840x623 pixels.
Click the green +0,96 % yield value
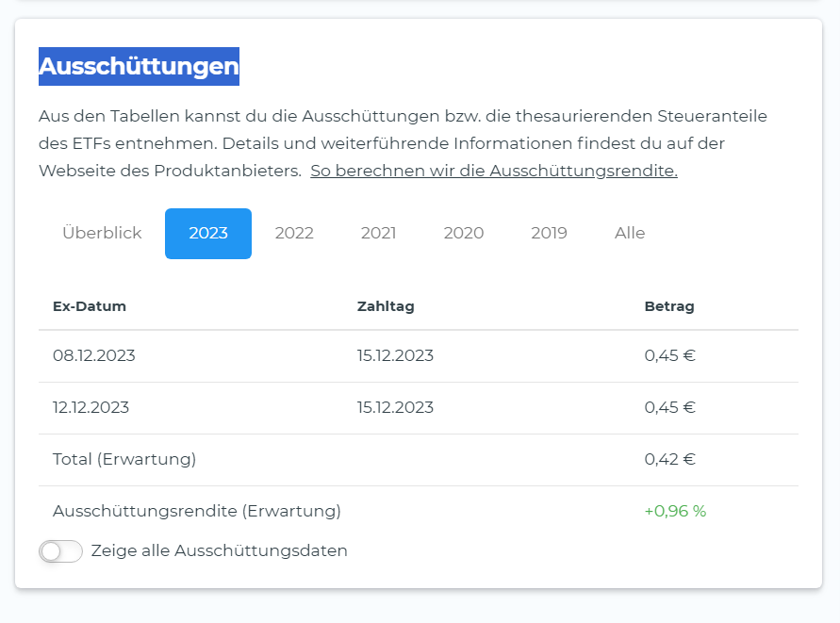[x=675, y=512]
